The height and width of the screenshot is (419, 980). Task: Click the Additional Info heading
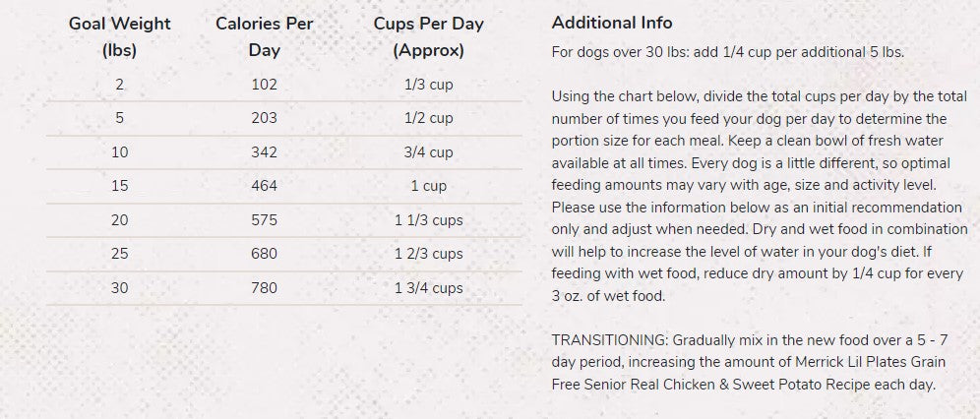[x=612, y=23]
